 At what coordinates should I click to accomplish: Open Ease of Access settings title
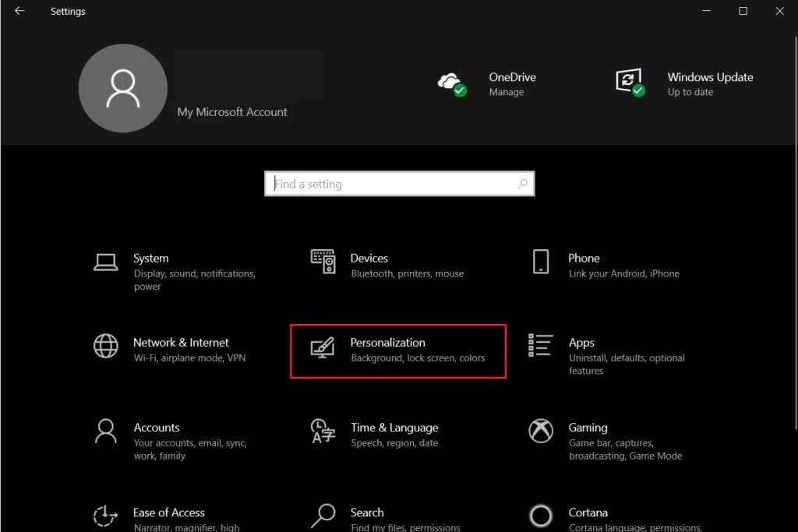tap(169, 513)
